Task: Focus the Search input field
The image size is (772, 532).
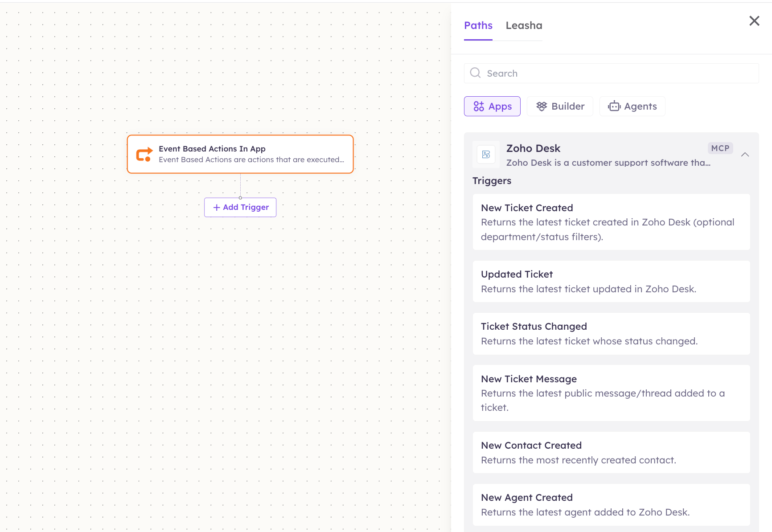Action: coord(611,74)
